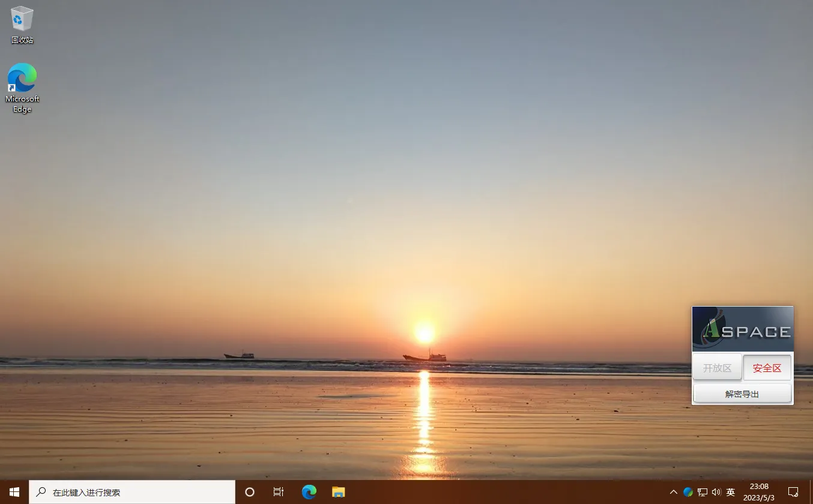This screenshot has height=504, width=813.
Task: Open Microsoft Edge from the taskbar
Action: point(309,492)
